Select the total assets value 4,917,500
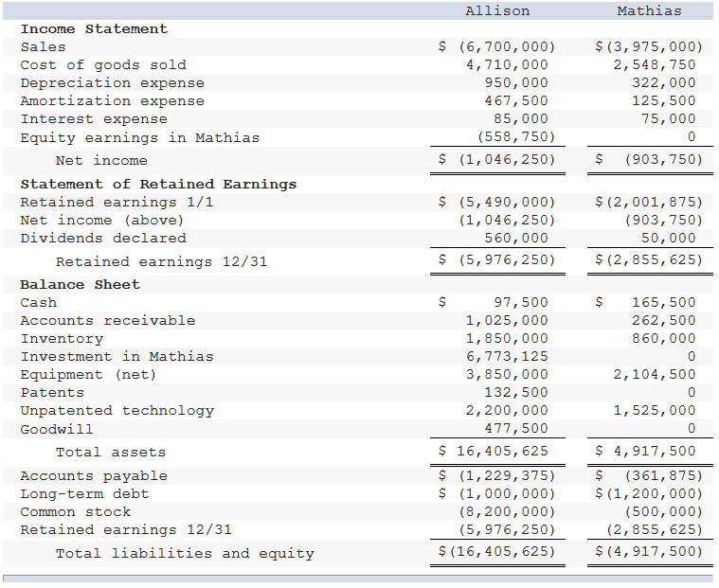 pos(655,452)
